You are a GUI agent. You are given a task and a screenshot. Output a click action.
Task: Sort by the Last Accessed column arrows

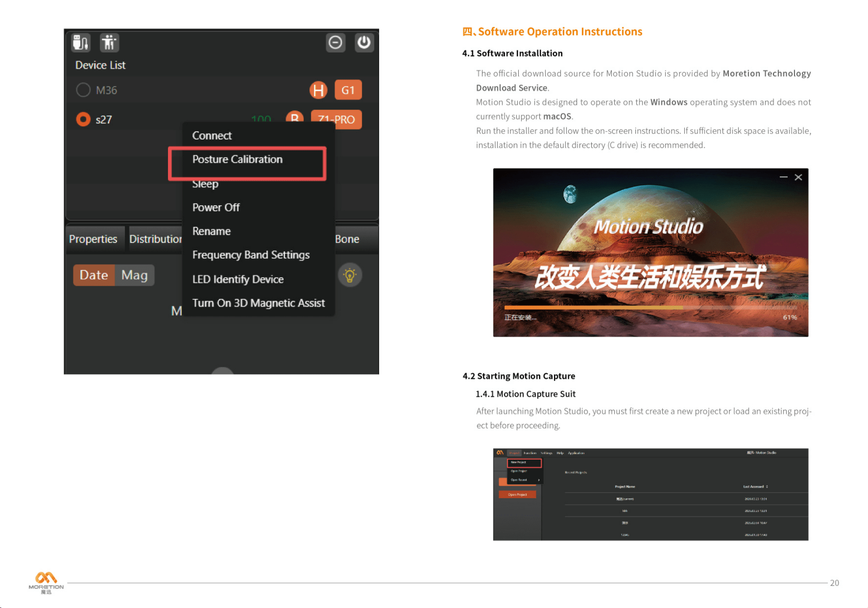[x=767, y=487]
